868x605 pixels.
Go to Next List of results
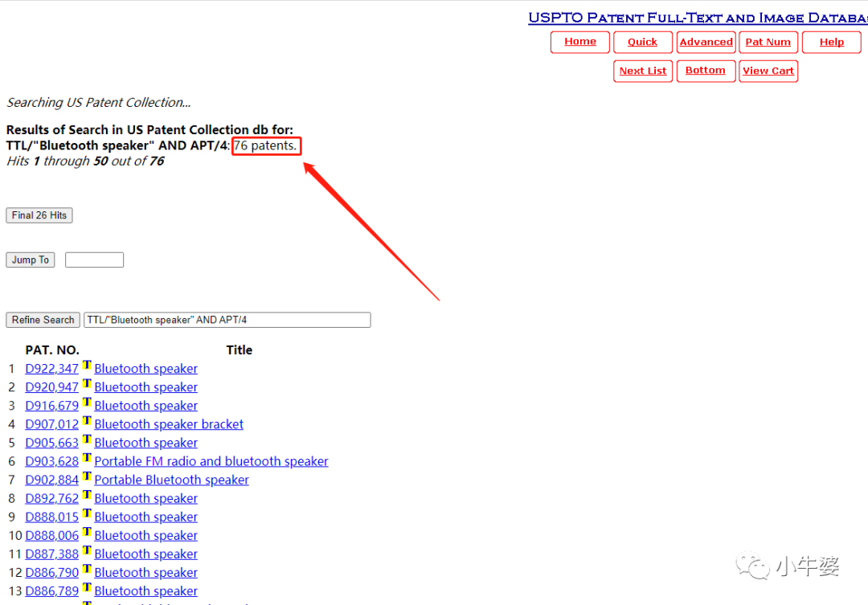643,71
